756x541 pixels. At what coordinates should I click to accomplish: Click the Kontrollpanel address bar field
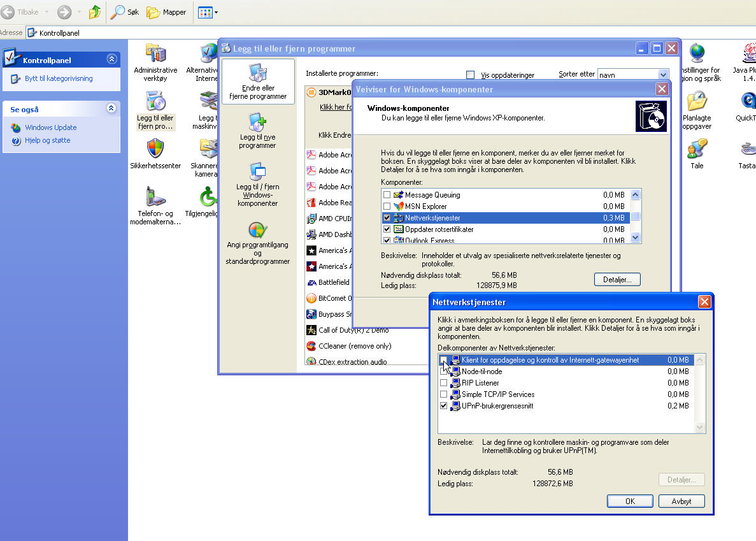pyautogui.click(x=390, y=32)
